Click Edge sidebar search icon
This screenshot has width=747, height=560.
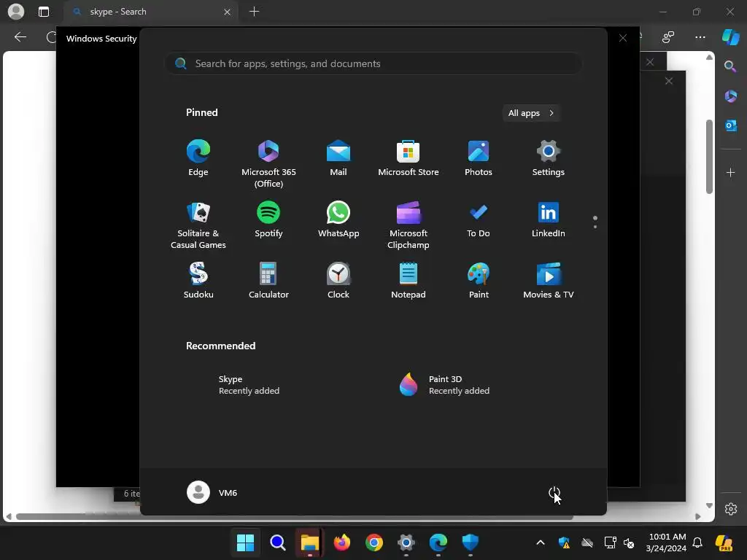730,66
